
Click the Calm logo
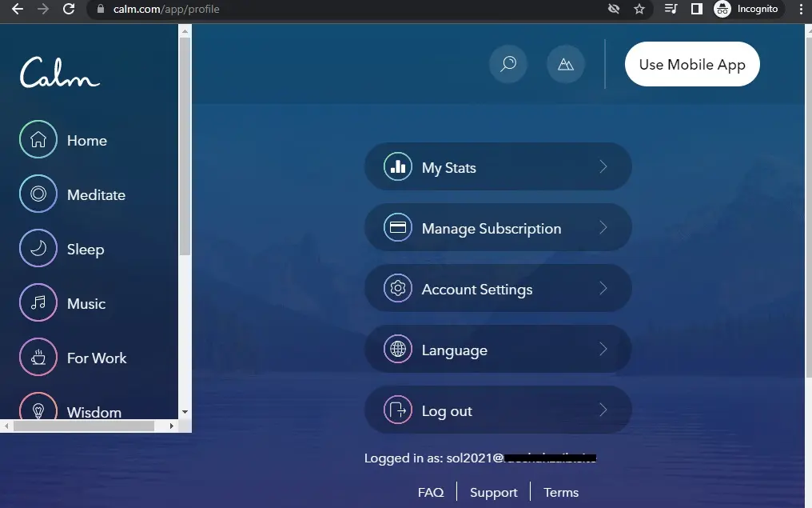(x=60, y=72)
